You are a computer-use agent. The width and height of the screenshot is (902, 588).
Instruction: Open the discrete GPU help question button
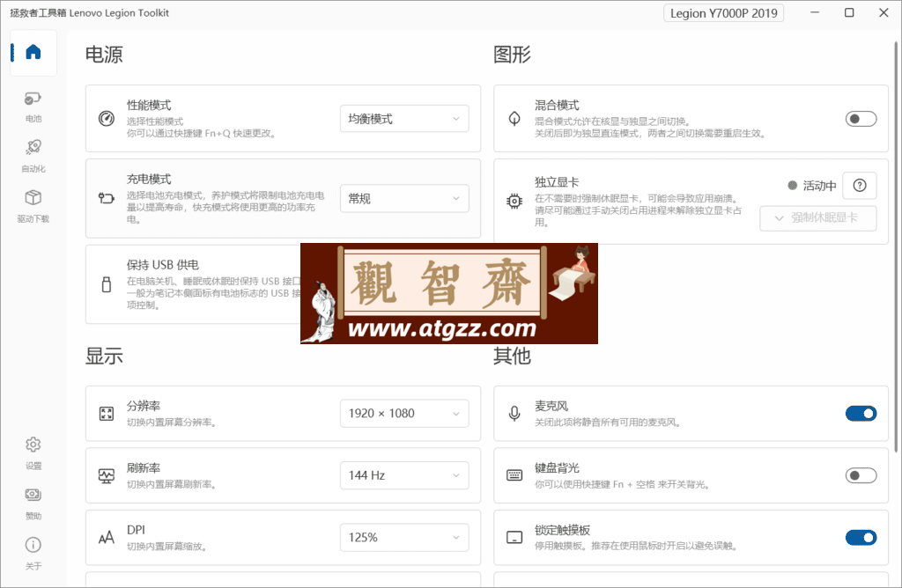860,185
